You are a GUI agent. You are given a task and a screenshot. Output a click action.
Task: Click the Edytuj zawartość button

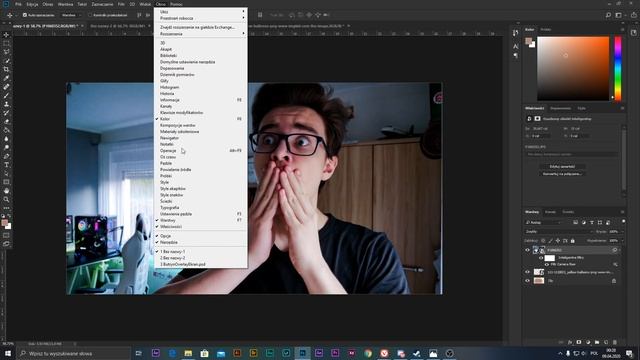(x=562, y=167)
